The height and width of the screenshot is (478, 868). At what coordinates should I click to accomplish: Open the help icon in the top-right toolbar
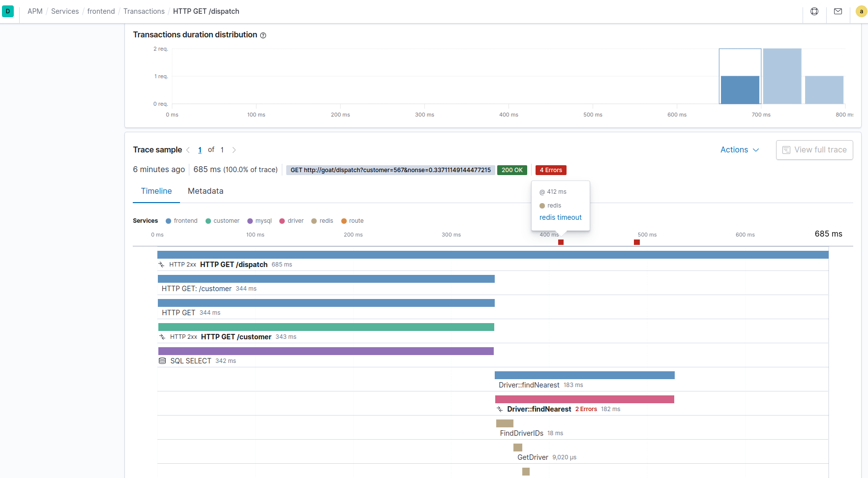pyautogui.click(x=814, y=11)
